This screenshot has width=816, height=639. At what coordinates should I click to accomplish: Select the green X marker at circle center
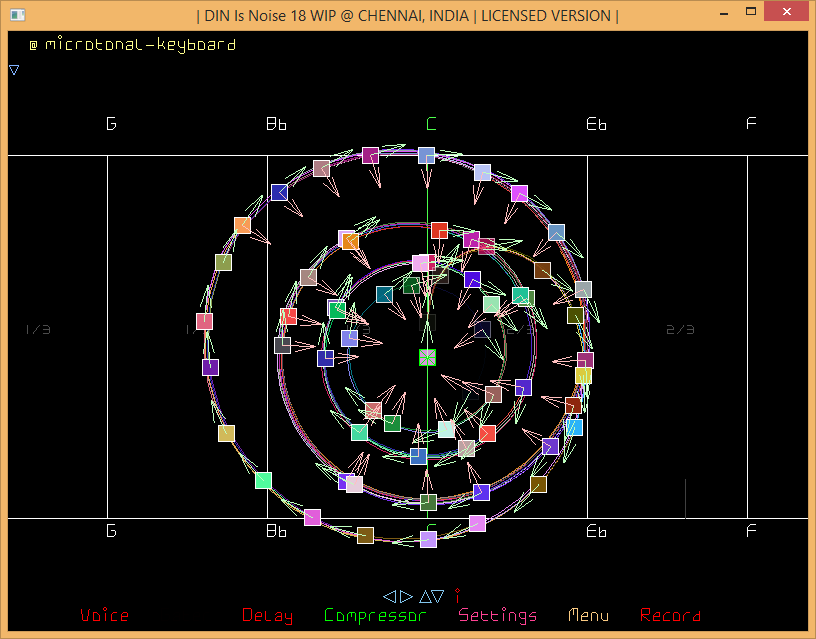point(428,357)
